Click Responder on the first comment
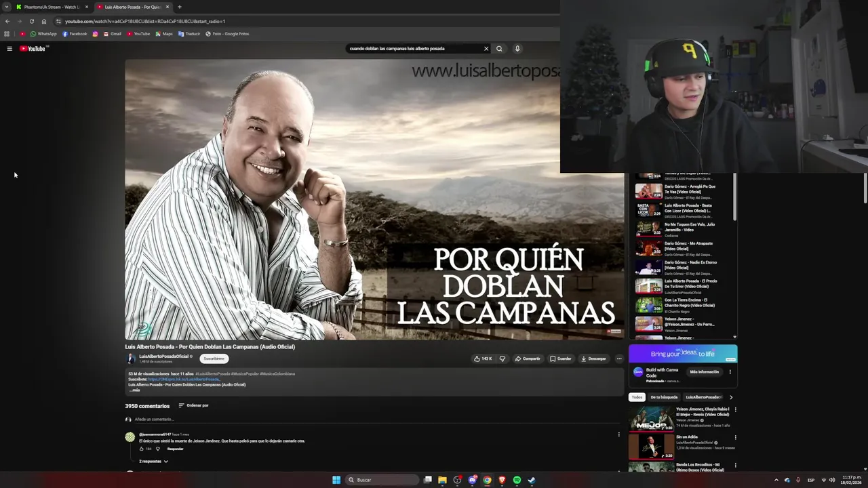 (175, 449)
